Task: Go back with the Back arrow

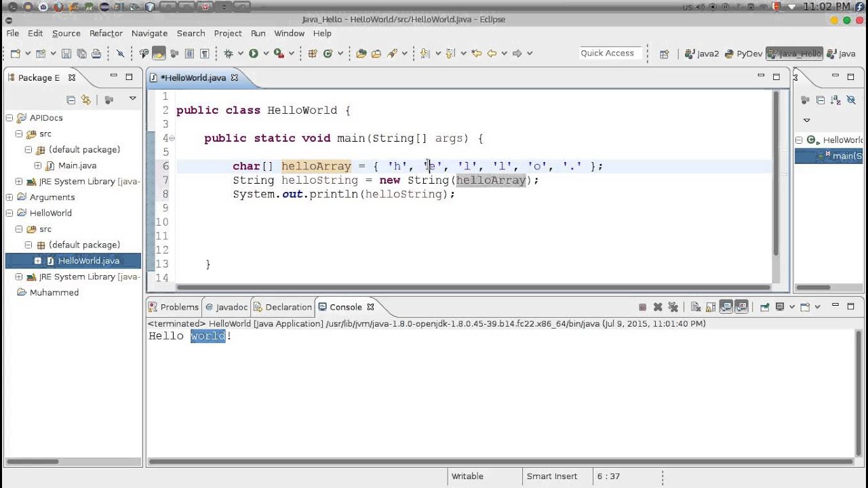Action: 492,54
